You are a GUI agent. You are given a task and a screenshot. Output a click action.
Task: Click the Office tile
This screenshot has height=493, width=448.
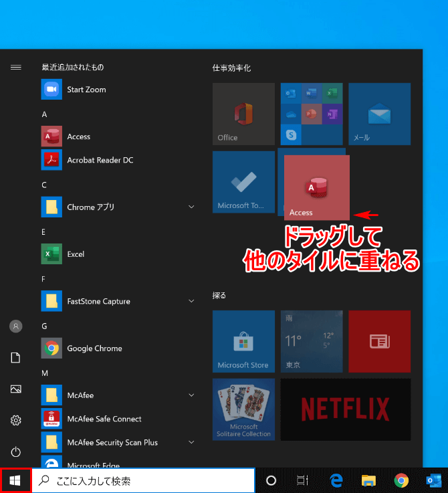(243, 114)
